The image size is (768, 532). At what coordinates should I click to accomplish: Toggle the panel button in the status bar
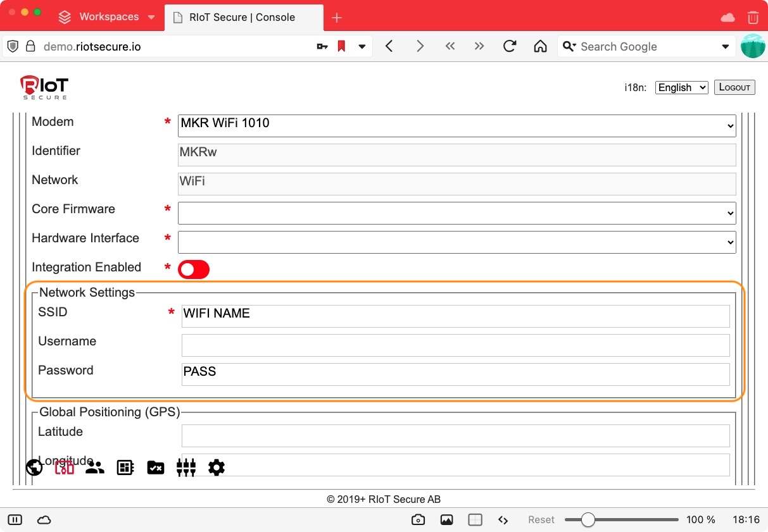15,520
